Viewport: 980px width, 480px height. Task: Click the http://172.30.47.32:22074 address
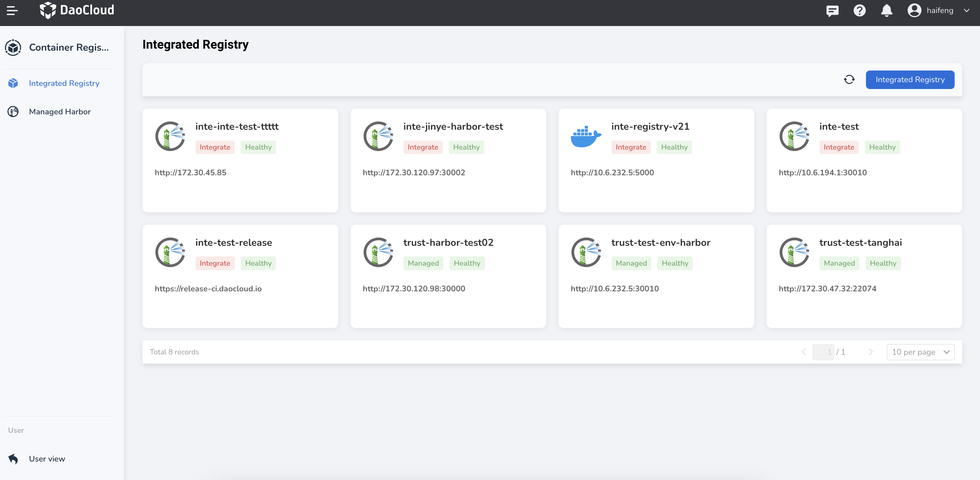[827, 289]
